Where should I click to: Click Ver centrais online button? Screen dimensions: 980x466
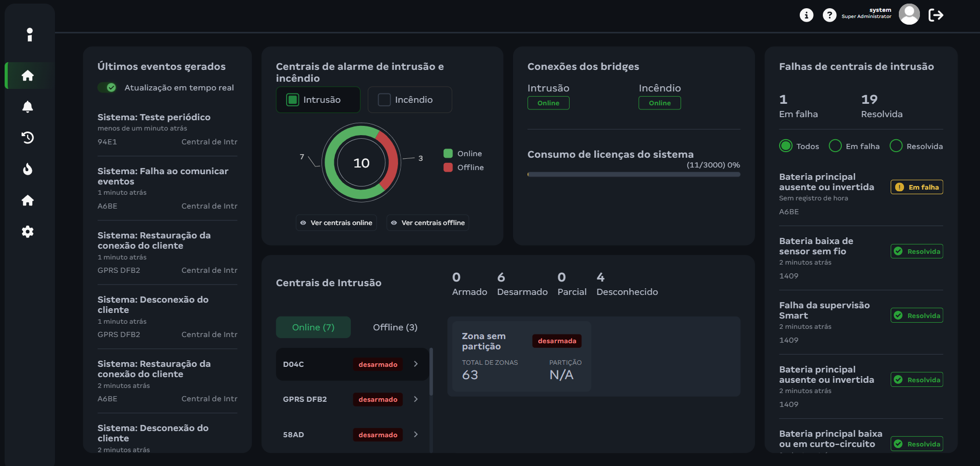click(x=336, y=223)
